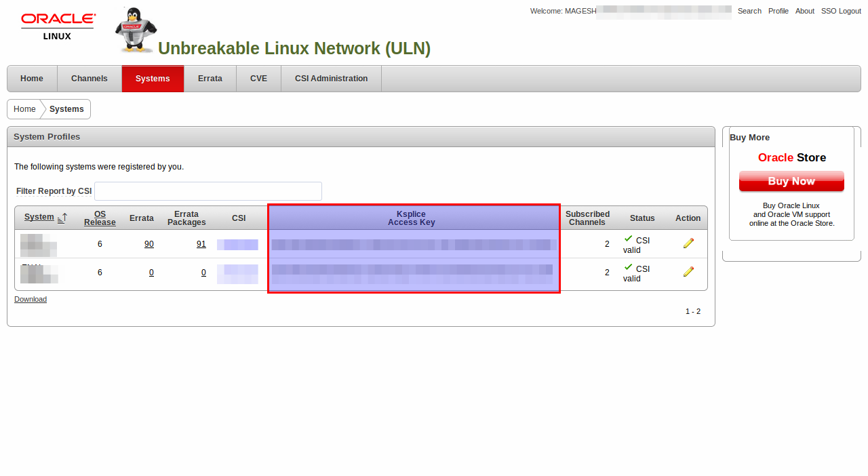868x476 pixels.
Task: Click the Action column header
Action: tap(688, 218)
